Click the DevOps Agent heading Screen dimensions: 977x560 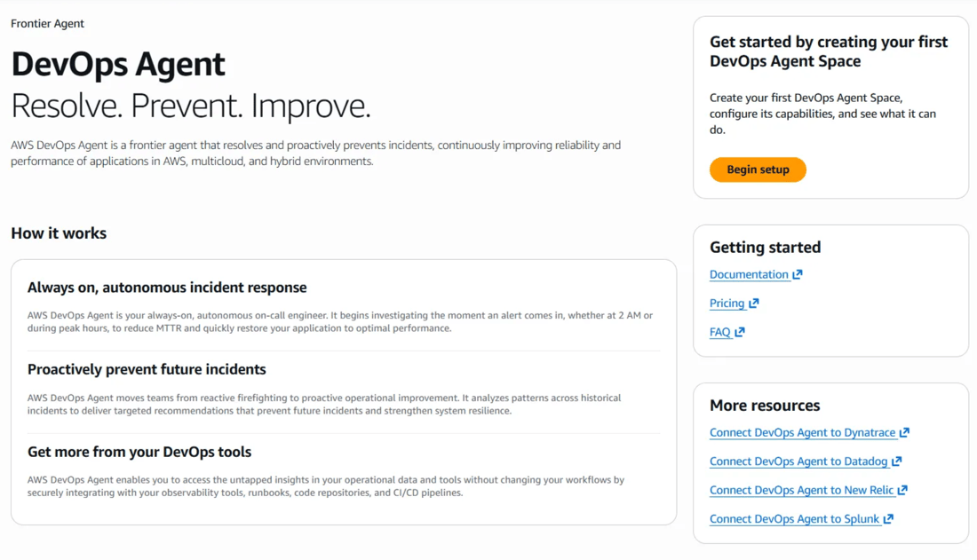(x=118, y=65)
